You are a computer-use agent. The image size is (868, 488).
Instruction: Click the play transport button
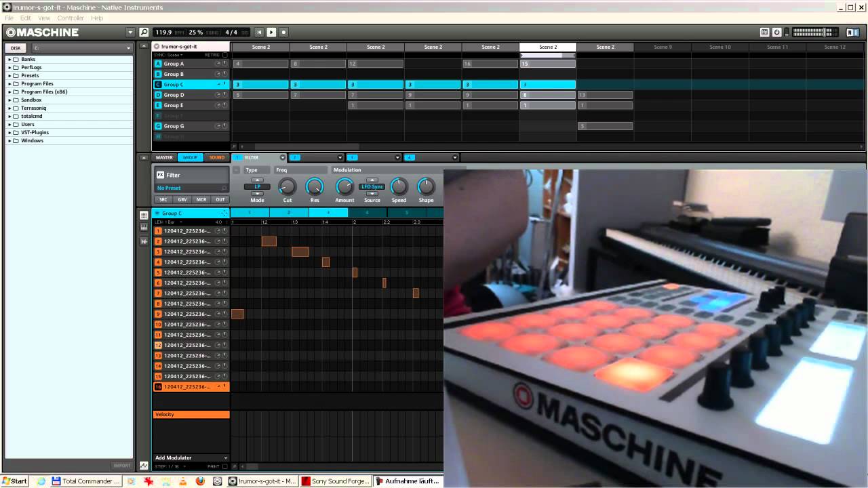[271, 32]
